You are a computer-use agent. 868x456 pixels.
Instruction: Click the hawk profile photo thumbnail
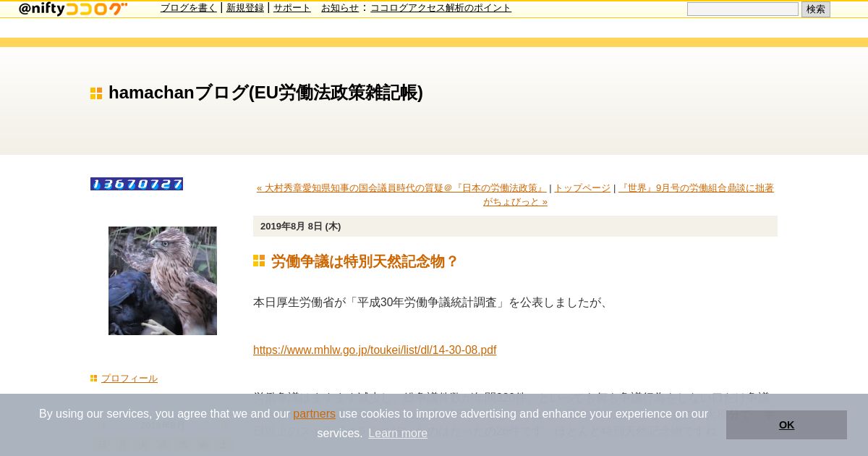click(x=163, y=281)
